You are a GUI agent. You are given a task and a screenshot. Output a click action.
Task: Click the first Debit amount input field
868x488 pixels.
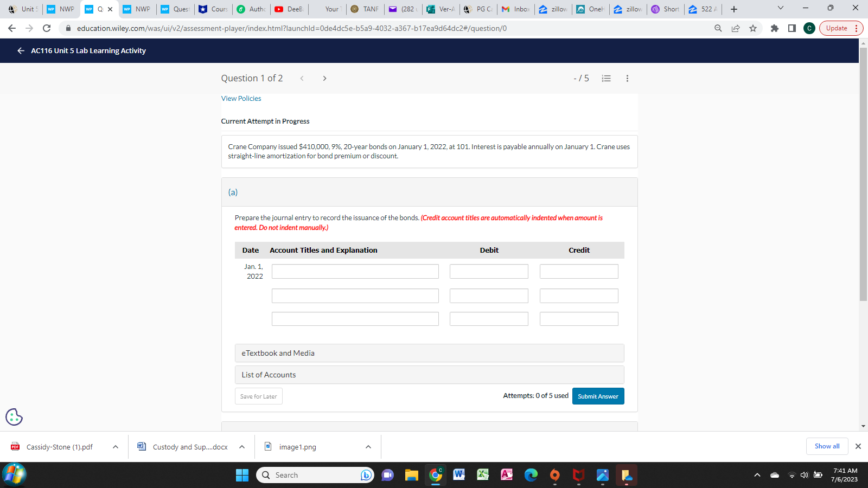coord(488,271)
